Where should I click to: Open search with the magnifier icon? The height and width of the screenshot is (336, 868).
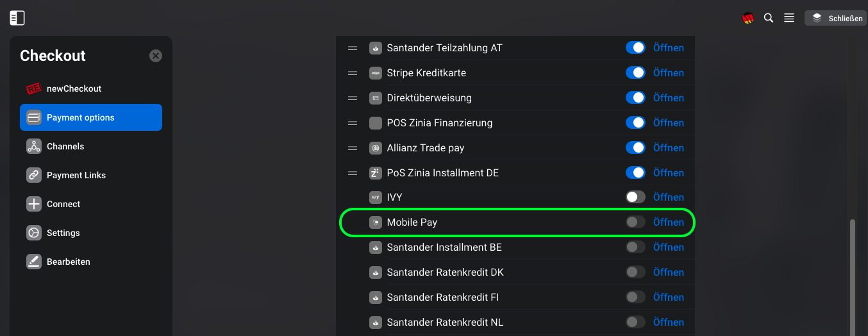tap(769, 18)
